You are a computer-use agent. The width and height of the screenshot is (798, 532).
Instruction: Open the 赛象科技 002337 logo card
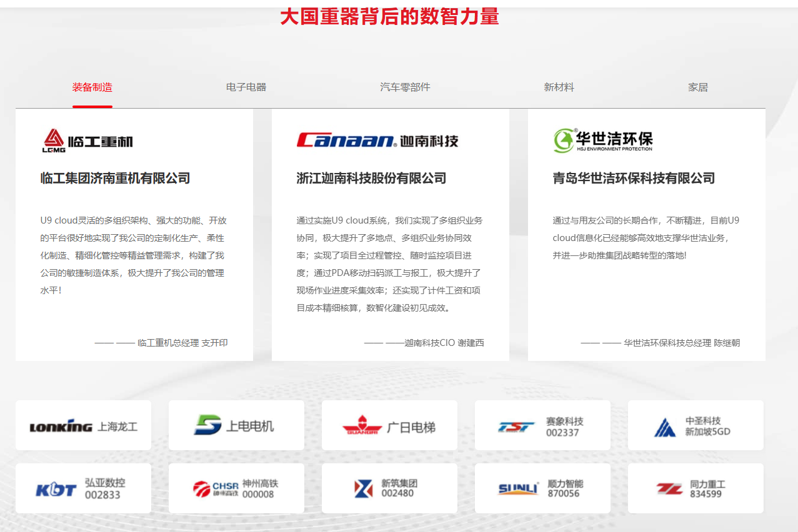click(542, 426)
